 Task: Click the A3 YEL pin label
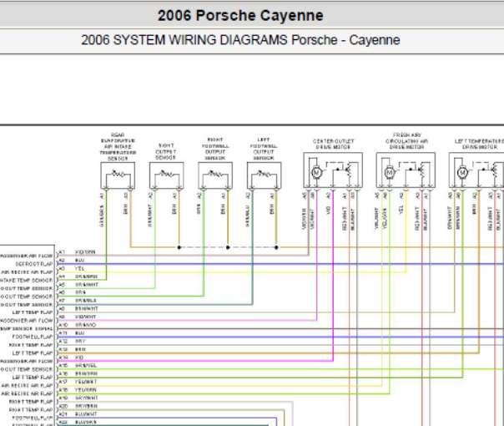(72, 268)
